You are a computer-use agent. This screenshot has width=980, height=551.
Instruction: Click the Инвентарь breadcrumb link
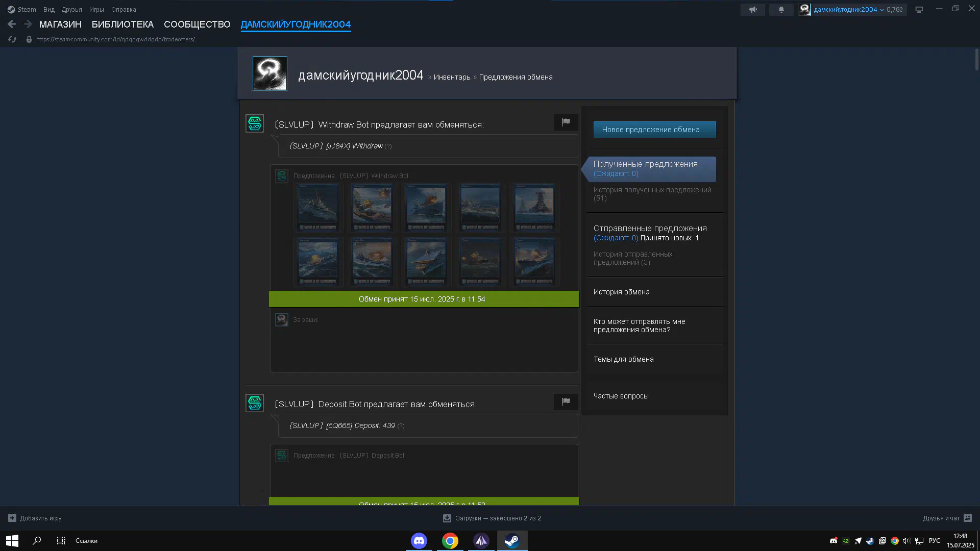(x=452, y=77)
